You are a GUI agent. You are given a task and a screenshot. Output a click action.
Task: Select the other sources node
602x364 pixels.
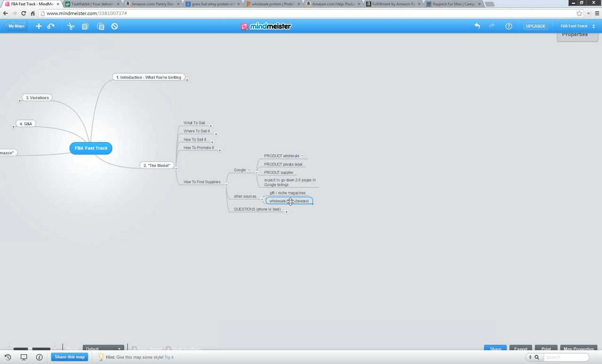click(x=245, y=196)
